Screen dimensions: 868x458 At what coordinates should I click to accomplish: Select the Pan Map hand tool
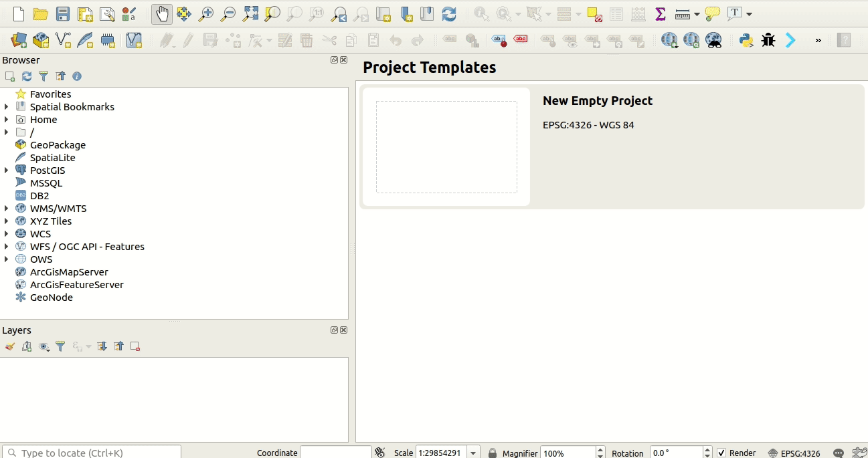162,14
